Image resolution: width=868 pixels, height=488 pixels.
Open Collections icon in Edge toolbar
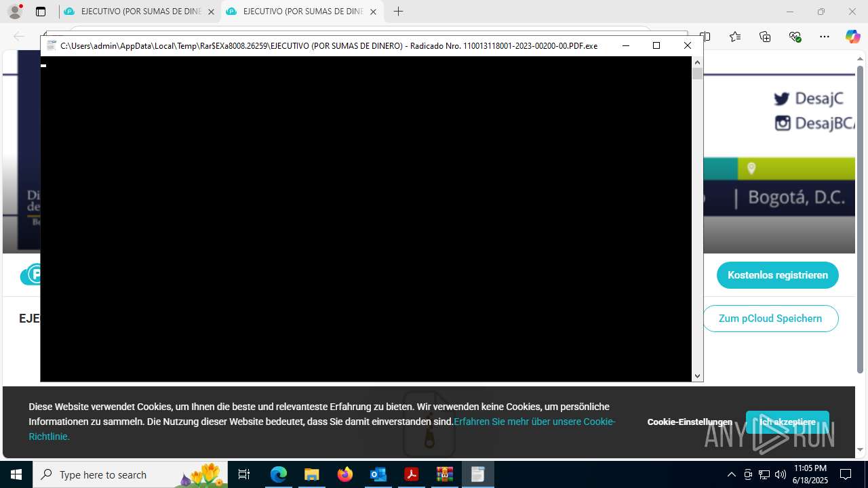tap(765, 37)
